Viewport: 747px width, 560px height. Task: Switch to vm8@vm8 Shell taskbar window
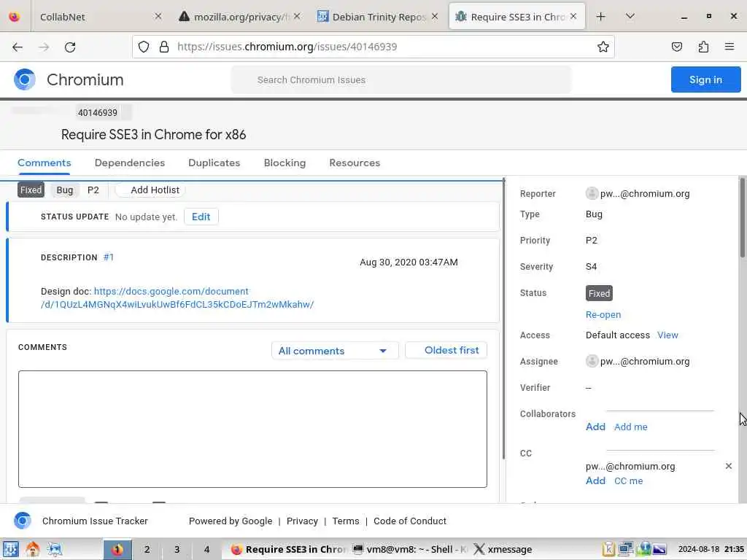pyautogui.click(x=409, y=549)
